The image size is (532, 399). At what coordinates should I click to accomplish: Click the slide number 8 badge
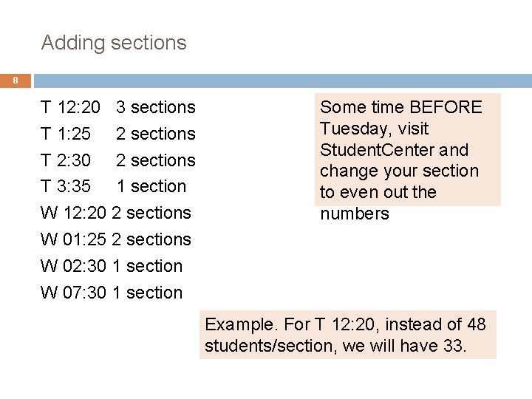coord(15,80)
